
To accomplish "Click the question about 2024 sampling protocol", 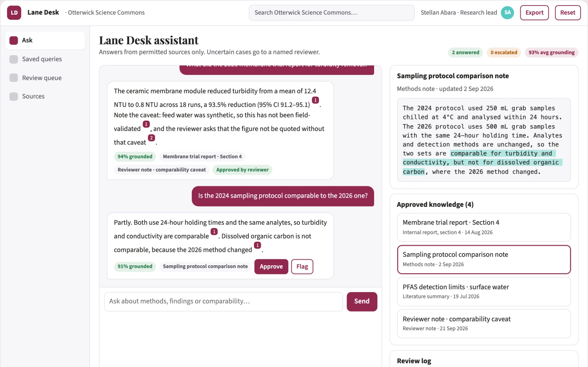I will click(x=283, y=196).
